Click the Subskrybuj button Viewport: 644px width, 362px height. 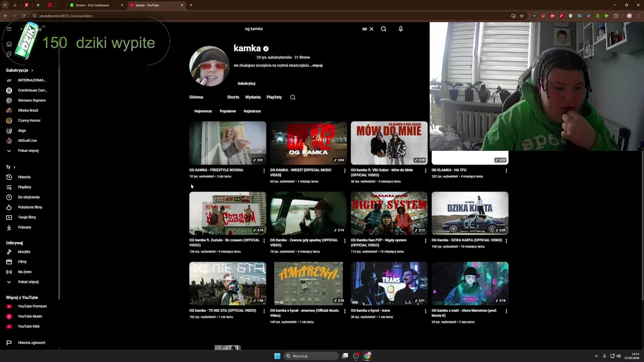(247, 83)
